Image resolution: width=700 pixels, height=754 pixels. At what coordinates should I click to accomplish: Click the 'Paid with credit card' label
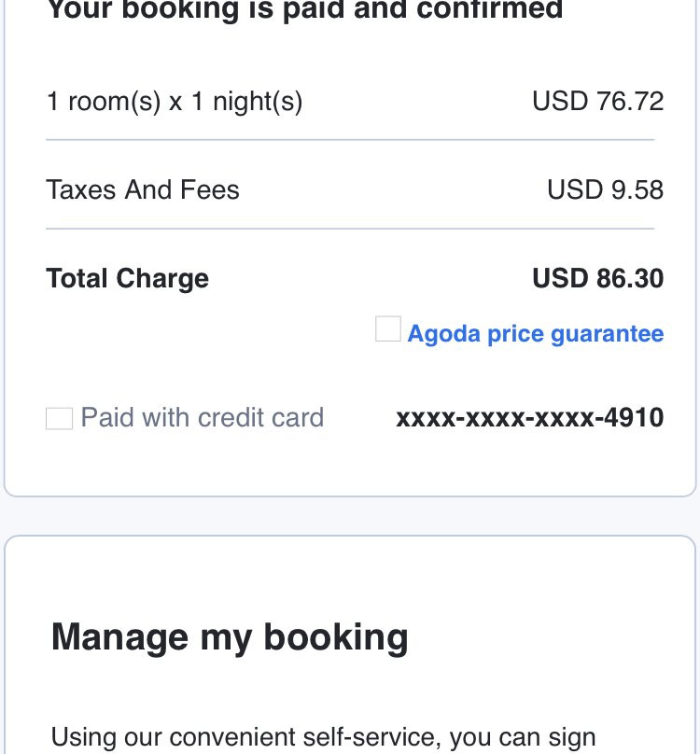point(203,417)
